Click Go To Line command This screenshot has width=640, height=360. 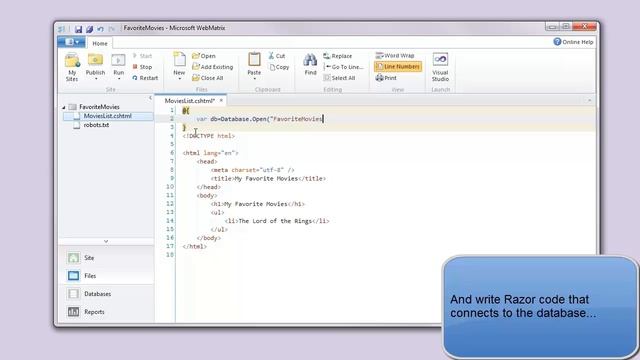(343, 67)
